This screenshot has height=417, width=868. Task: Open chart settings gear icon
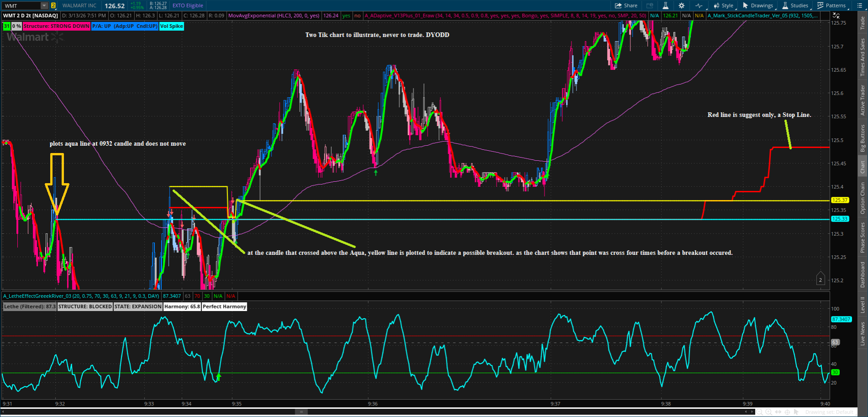pos(681,5)
